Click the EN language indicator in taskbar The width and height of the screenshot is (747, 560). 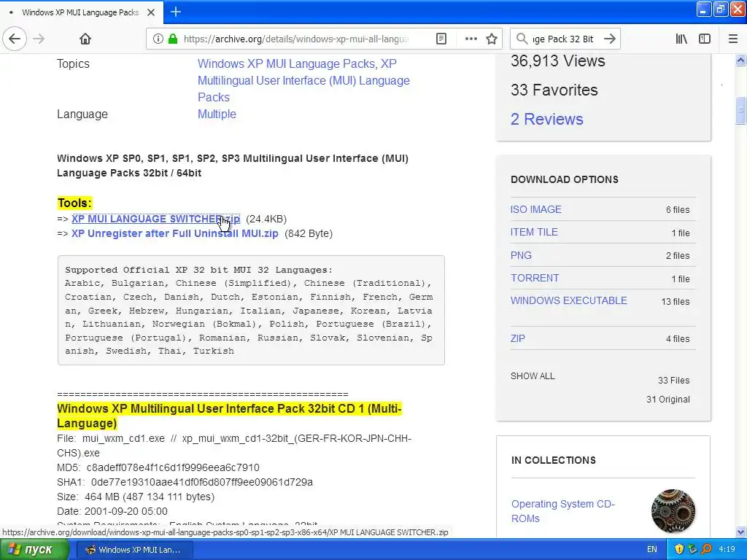[x=651, y=550]
